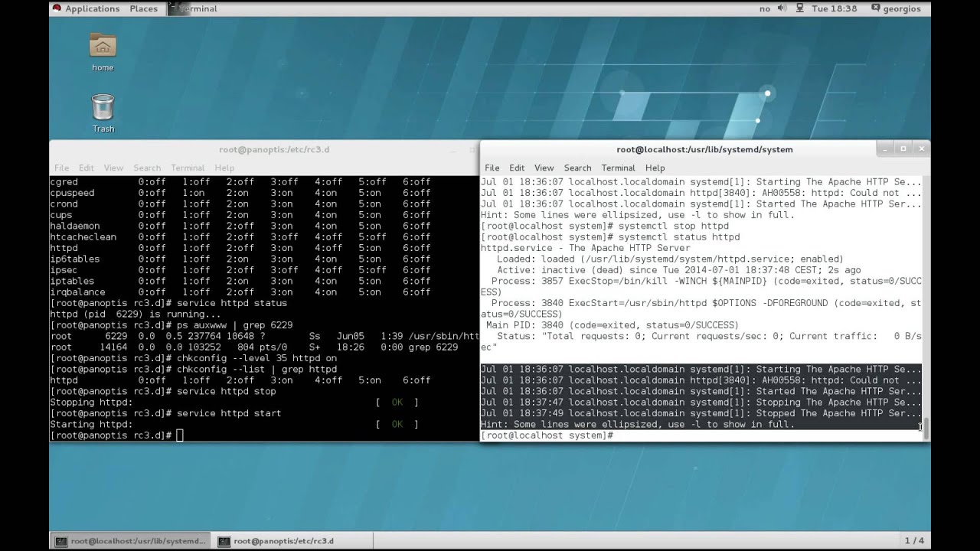Image resolution: width=980 pixels, height=551 pixels.
Task: Open Search menu in panoptis terminal
Action: (147, 168)
